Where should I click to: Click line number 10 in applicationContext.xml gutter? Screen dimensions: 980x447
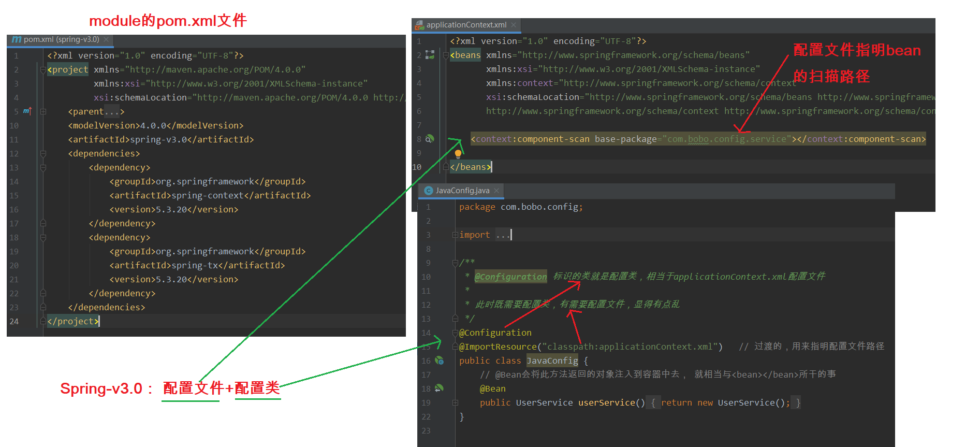417,167
